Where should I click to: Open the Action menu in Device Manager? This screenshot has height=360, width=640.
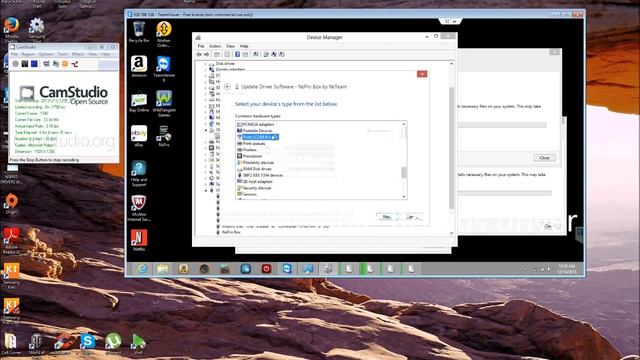(x=215, y=46)
